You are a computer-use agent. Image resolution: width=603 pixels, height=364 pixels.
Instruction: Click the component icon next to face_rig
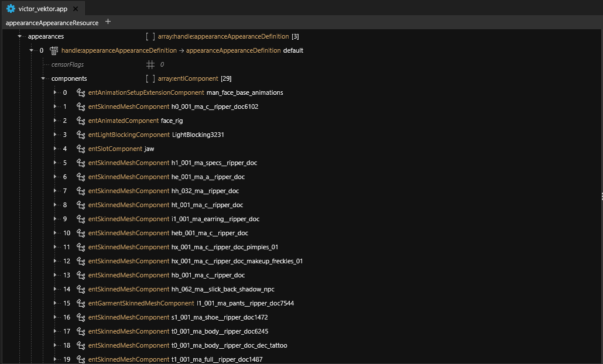pos(81,121)
